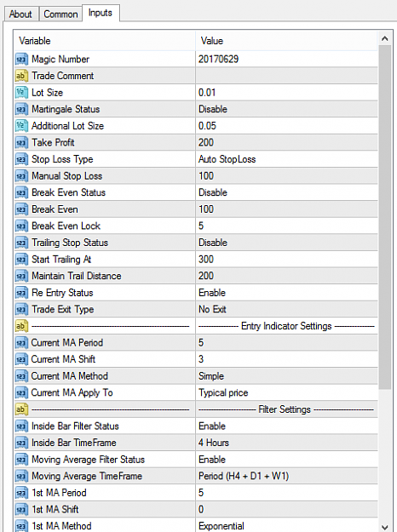This screenshot has height=532, width=397.
Task: Select the Break Even row label
Action: [55, 209]
